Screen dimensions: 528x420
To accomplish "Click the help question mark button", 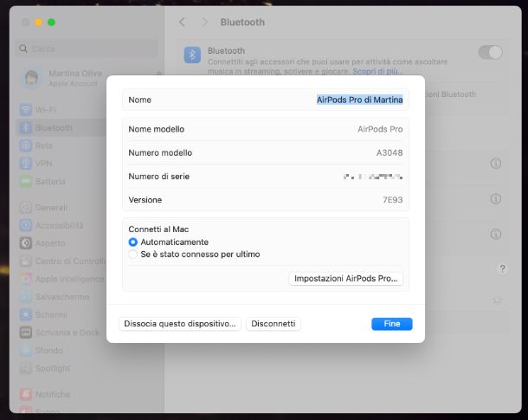I will coord(502,268).
